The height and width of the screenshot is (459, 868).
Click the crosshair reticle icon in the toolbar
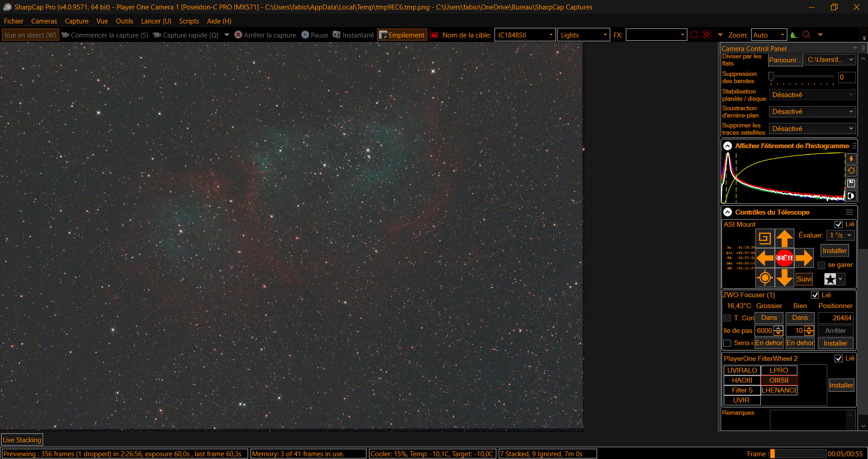pyautogui.click(x=806, y=35)
